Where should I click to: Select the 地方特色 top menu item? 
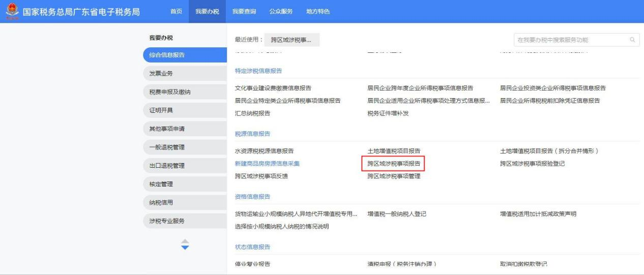[x=318, y=12]
